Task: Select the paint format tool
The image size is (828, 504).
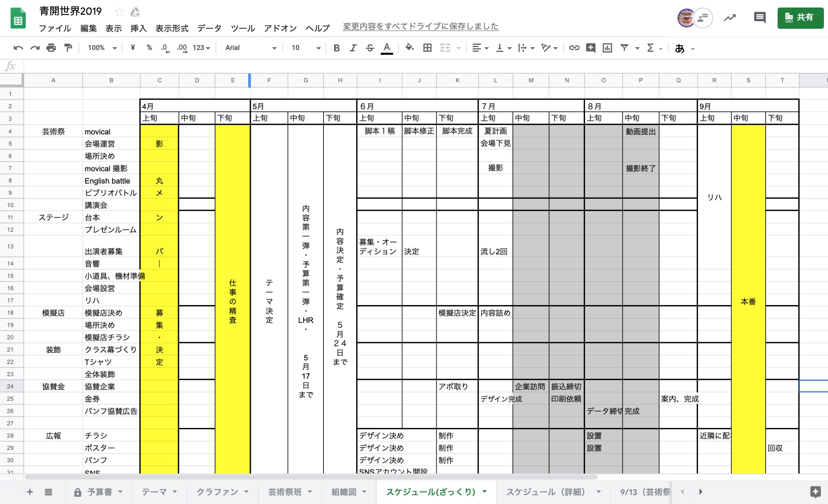Action: (x=68, y=48)
